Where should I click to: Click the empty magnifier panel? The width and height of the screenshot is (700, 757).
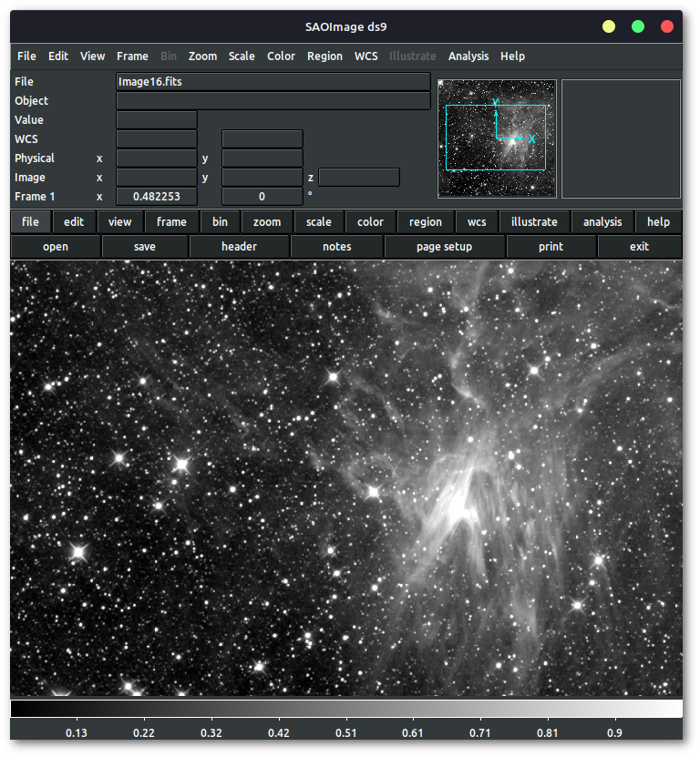(x=621, y=139)
